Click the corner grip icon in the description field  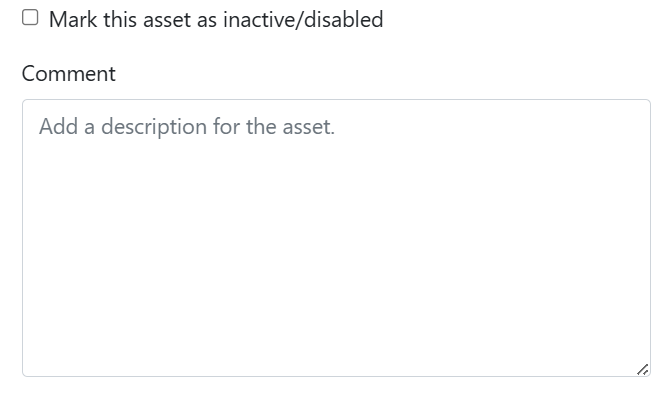click(x=643, y=370)
